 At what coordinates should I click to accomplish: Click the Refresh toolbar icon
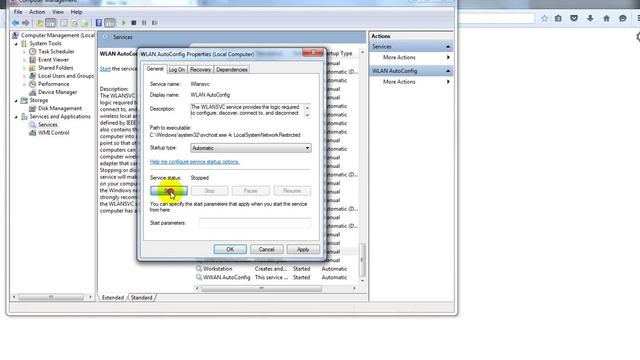[x=75, y=23]
